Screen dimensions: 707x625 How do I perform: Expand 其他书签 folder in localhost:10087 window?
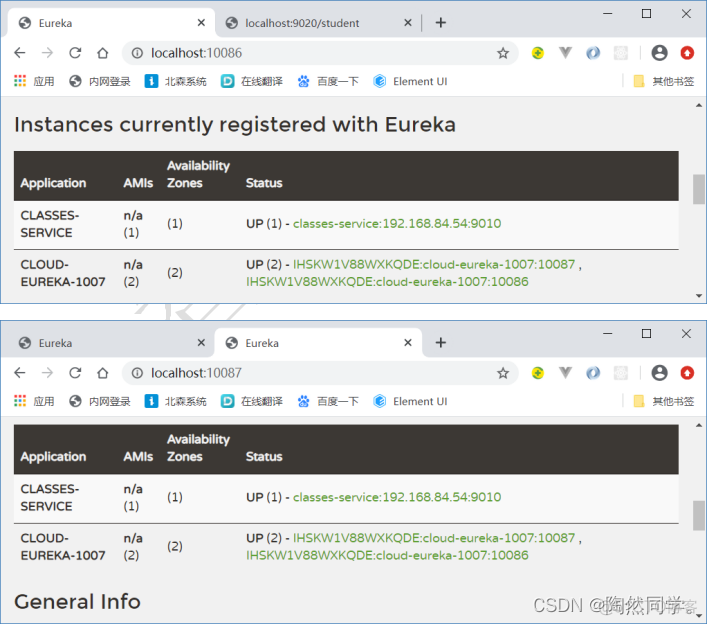pyautogui.click(x=663, y=401)
